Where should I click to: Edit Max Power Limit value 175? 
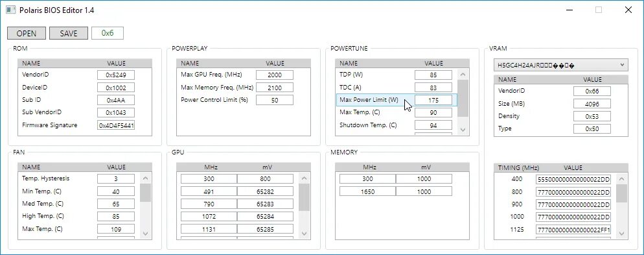(x=433, y=100)
